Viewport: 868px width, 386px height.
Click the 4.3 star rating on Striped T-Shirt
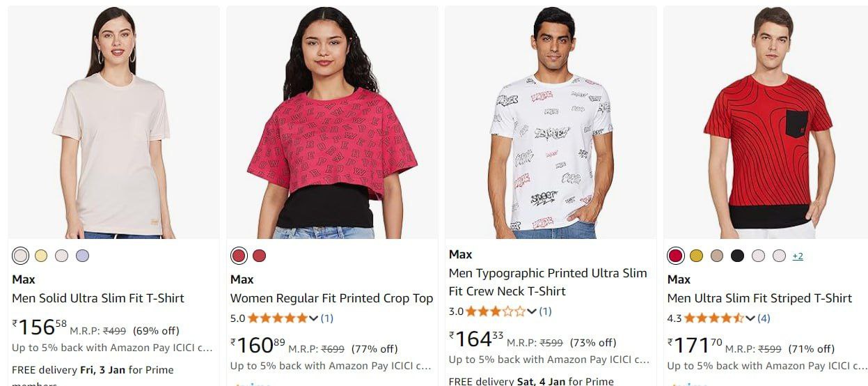click(x=715, y=318)
